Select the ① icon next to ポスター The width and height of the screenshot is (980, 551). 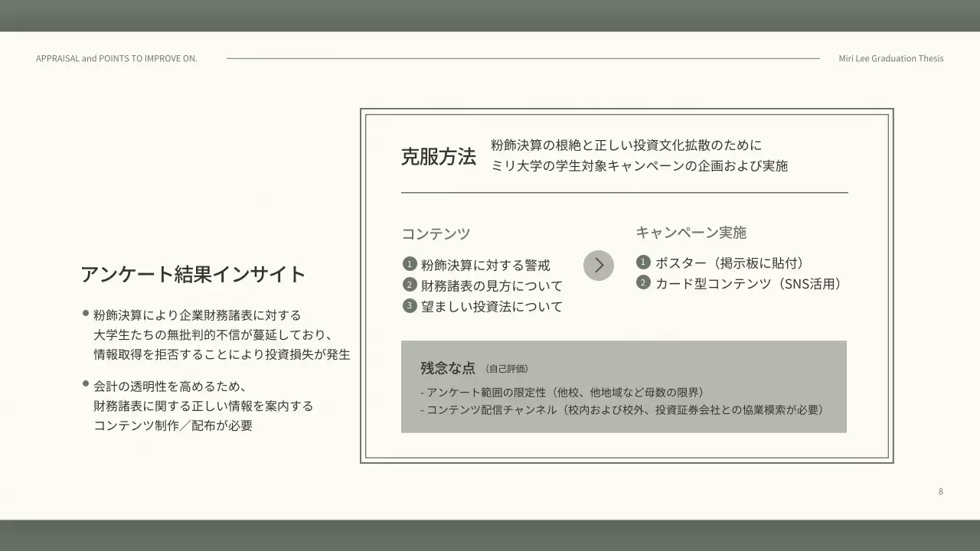[x=643, y=261]
